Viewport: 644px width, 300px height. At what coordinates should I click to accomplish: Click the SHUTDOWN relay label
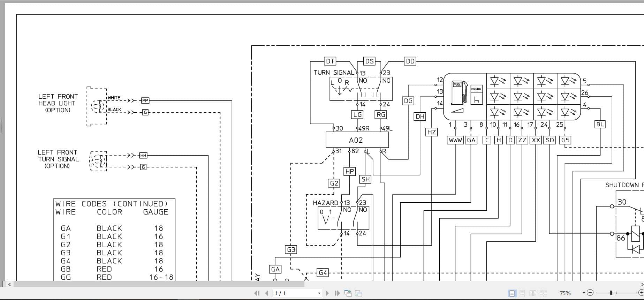(x=624, y=185)
